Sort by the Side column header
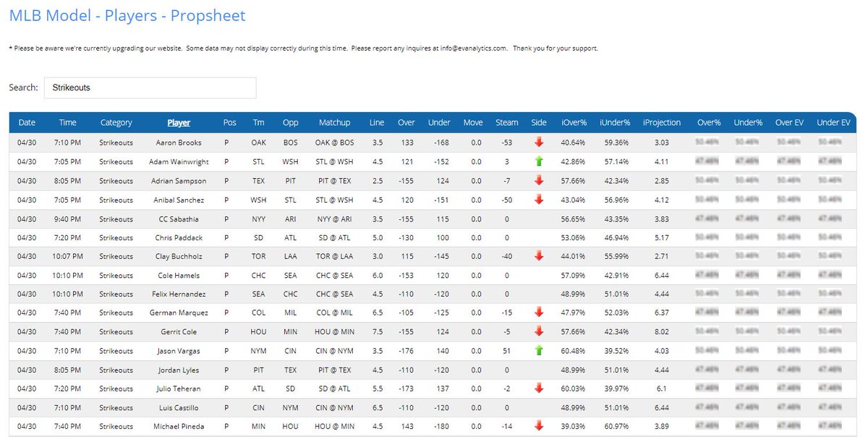This screenshot has width=868, height=437. (x=539, y=122)
